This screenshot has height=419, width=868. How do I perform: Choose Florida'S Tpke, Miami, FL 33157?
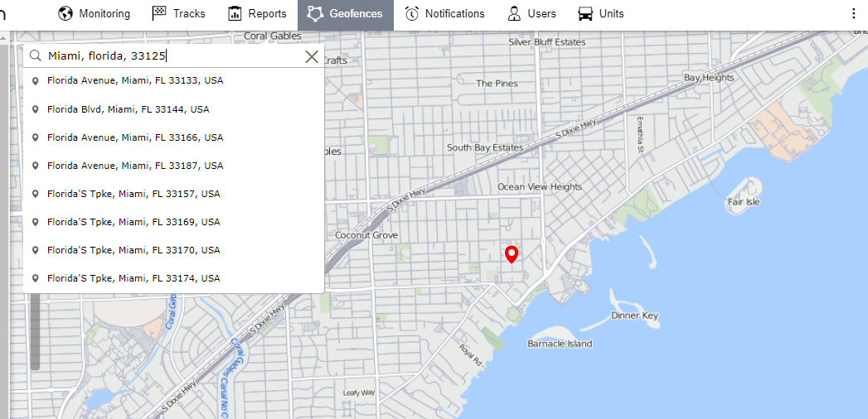133,194
